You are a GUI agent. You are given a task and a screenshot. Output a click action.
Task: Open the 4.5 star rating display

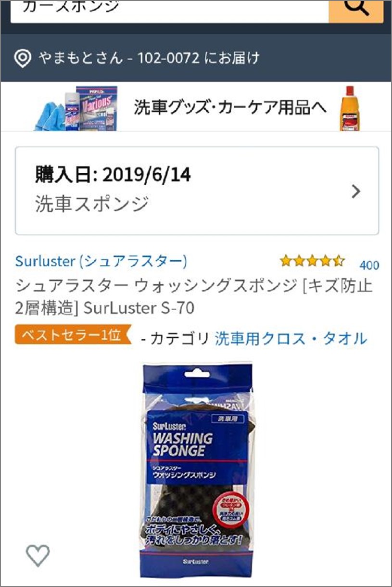[313, 261]
